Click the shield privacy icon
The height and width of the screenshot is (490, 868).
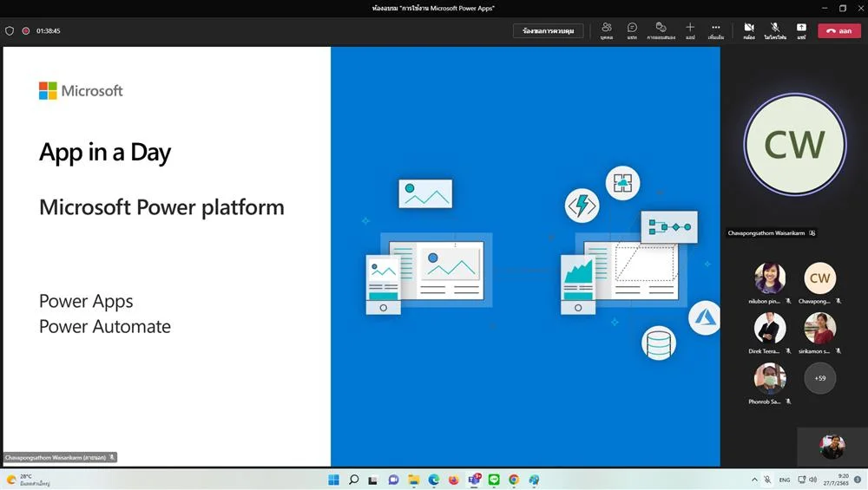tap(10, 31)
